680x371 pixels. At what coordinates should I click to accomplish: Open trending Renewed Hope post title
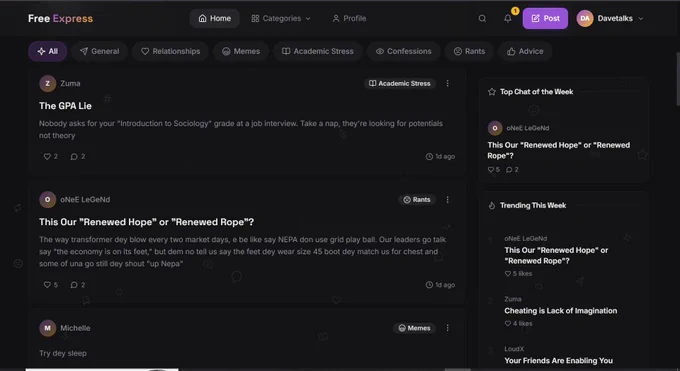click(x=556, y=256)
